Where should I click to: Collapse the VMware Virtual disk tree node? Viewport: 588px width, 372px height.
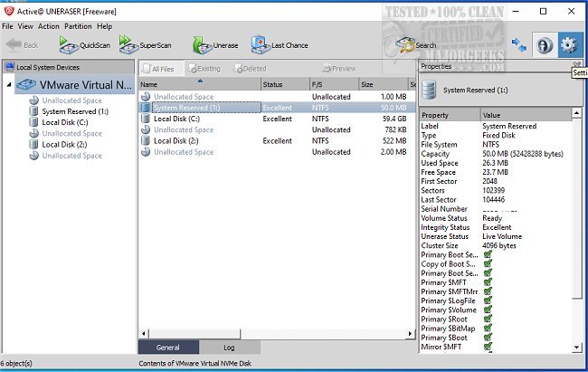(x=9, y=85)
